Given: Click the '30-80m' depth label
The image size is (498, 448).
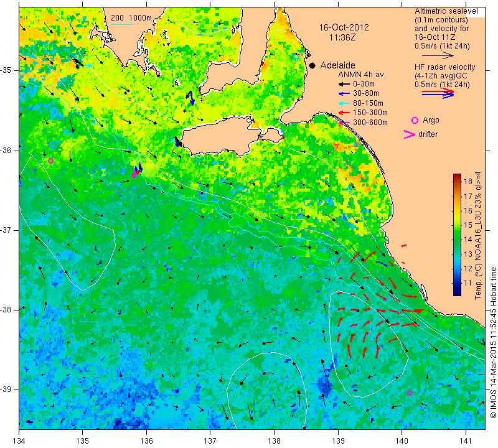Looking at the screenshot, I should coord(366,93).
